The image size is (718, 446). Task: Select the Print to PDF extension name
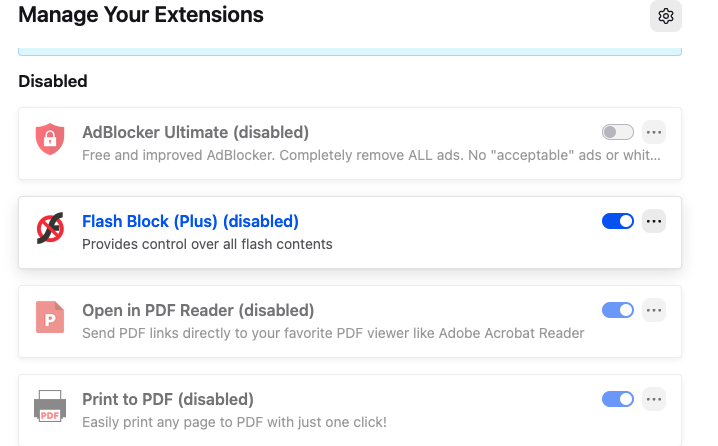168,399
